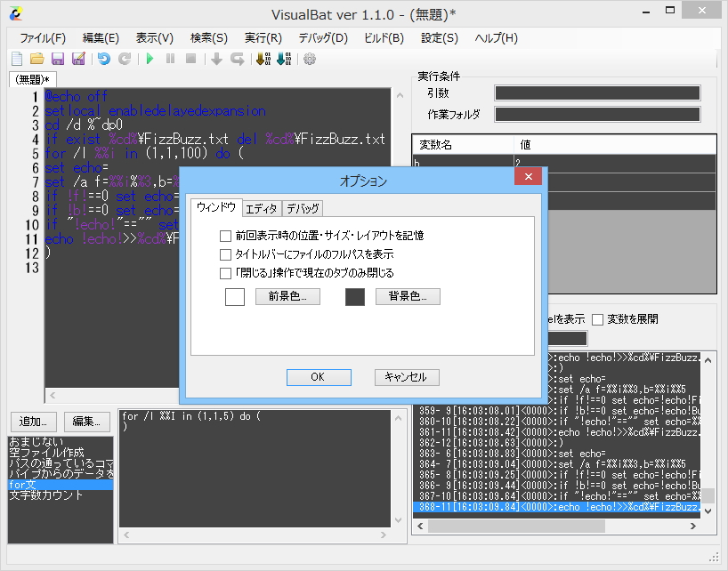Open the ビルド(B) menu

coord(384,38)
